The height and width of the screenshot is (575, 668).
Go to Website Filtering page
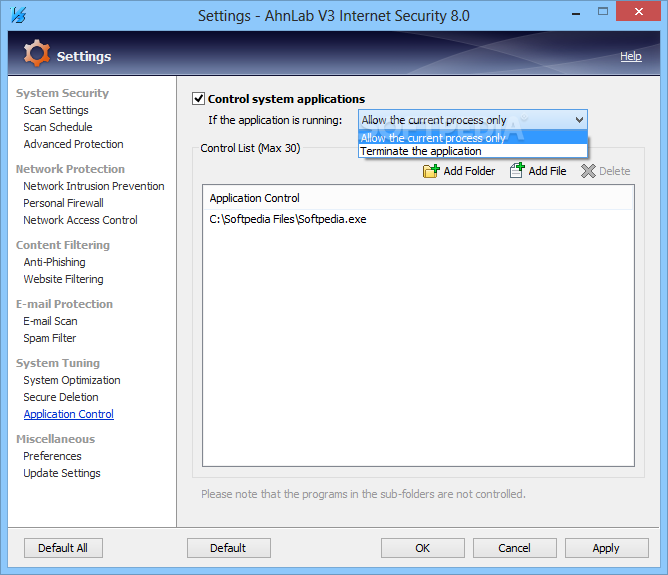click(63, 279)
